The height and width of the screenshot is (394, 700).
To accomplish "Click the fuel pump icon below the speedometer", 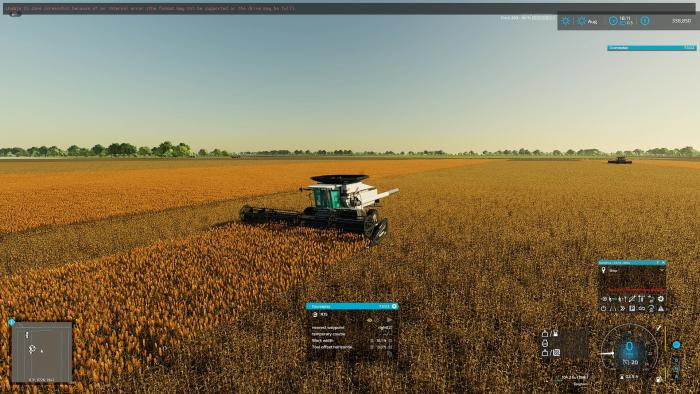I will (658, 379).
